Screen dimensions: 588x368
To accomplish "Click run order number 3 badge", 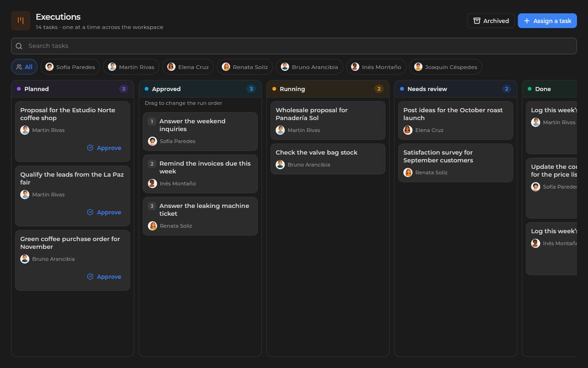I will pos(152,206).
